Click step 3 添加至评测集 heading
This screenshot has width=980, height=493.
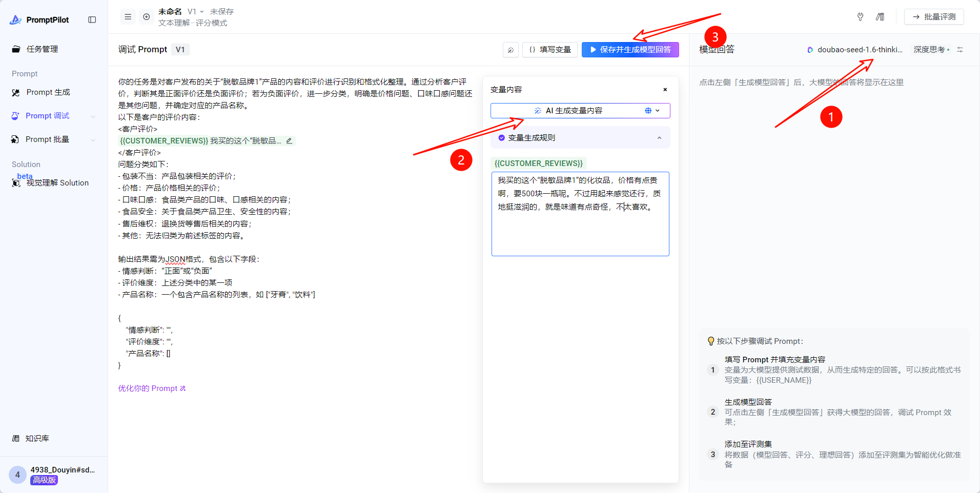[748, 444]
